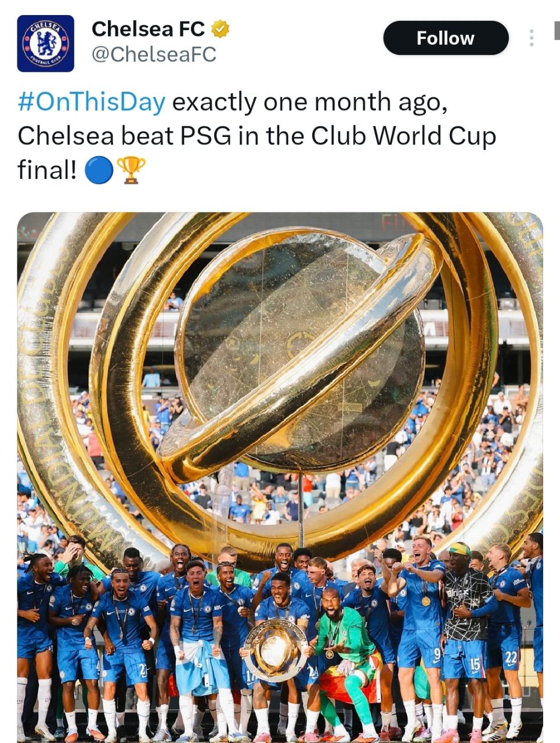
Task: Click the word 'final!' in the tweet
Action: 47,171
